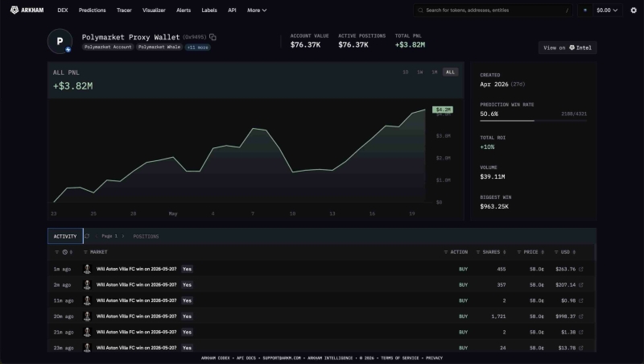The image size is (644, 364).
Task: Open external link for $13.78 trade
Action: tap(580, 348)
